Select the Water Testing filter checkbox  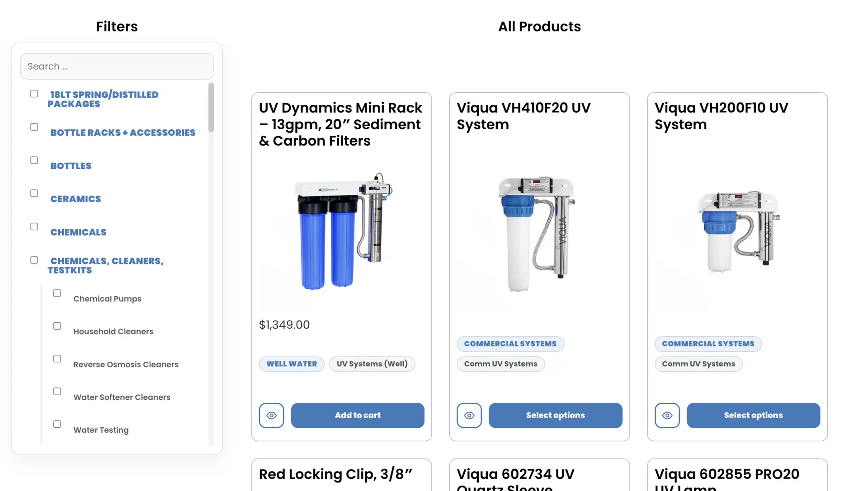(x=57, y=424)
